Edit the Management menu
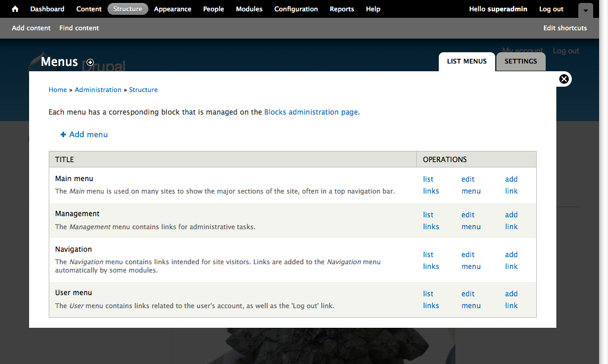Image resolution: width=608 pixels, height=364 pixels. 470,220
